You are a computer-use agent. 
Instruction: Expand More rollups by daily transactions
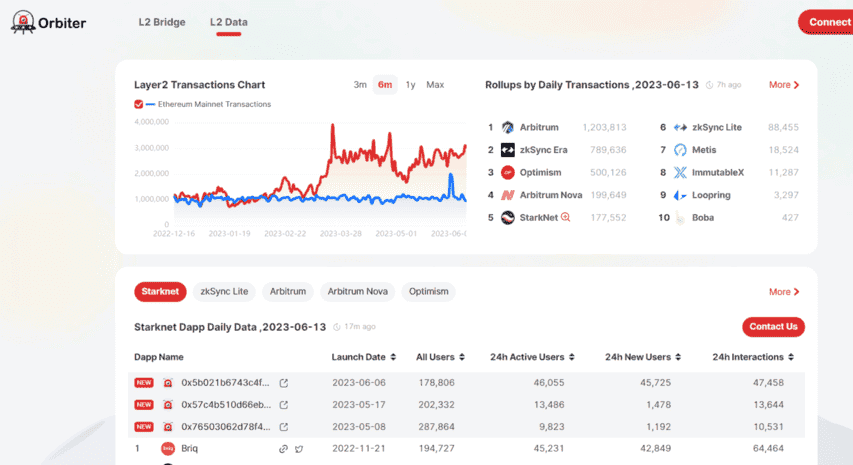pyautogui.click(x=784, y=85)
